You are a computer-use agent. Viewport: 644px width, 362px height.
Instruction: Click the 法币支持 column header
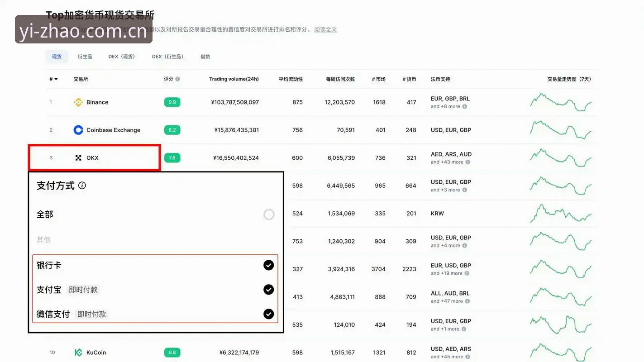(440, 79)
